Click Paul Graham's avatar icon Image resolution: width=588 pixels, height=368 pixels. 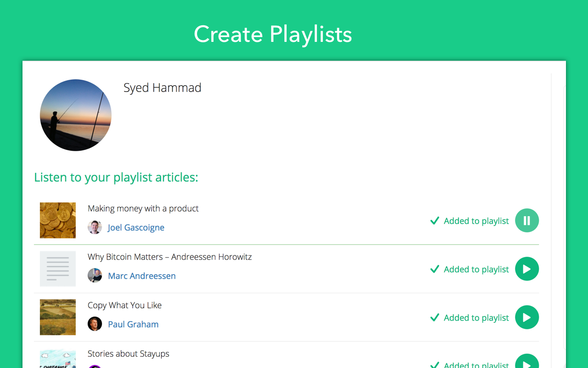[95, 324]
